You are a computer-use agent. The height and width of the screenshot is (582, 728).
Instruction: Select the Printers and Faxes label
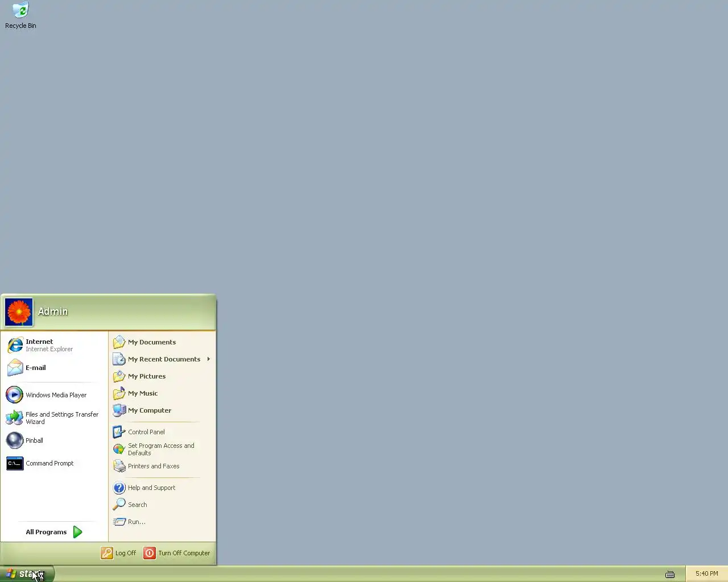154,466
